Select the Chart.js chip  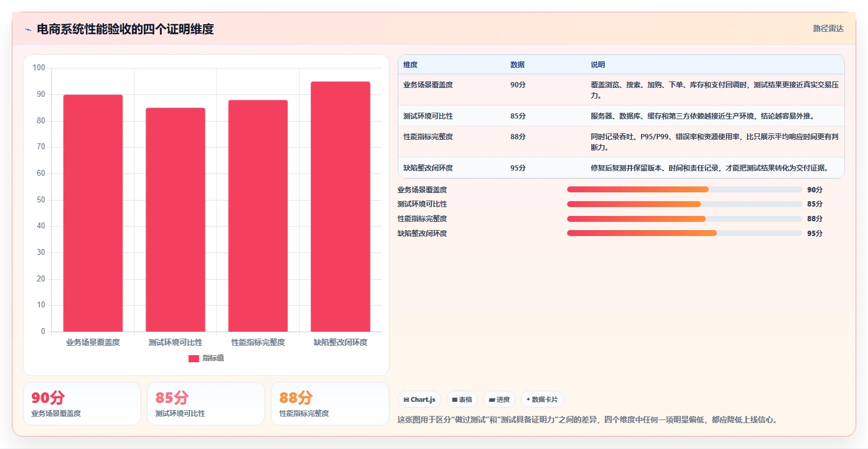[420, 399]
